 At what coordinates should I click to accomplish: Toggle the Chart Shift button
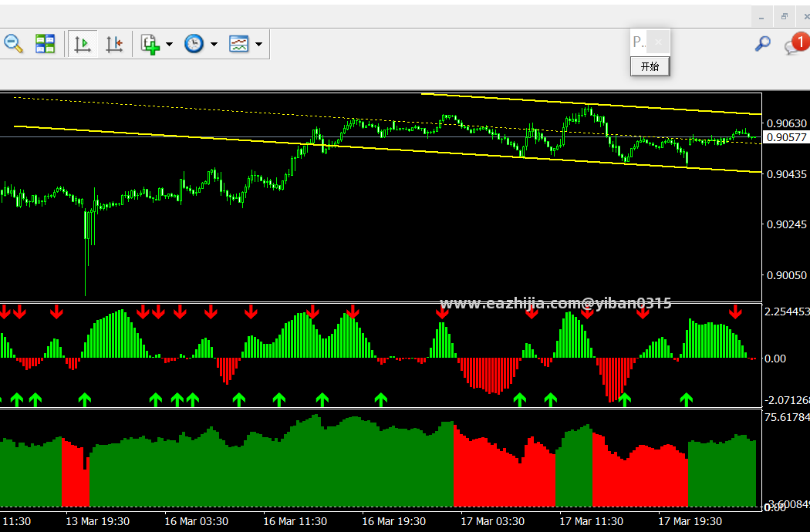click(113, 44)
